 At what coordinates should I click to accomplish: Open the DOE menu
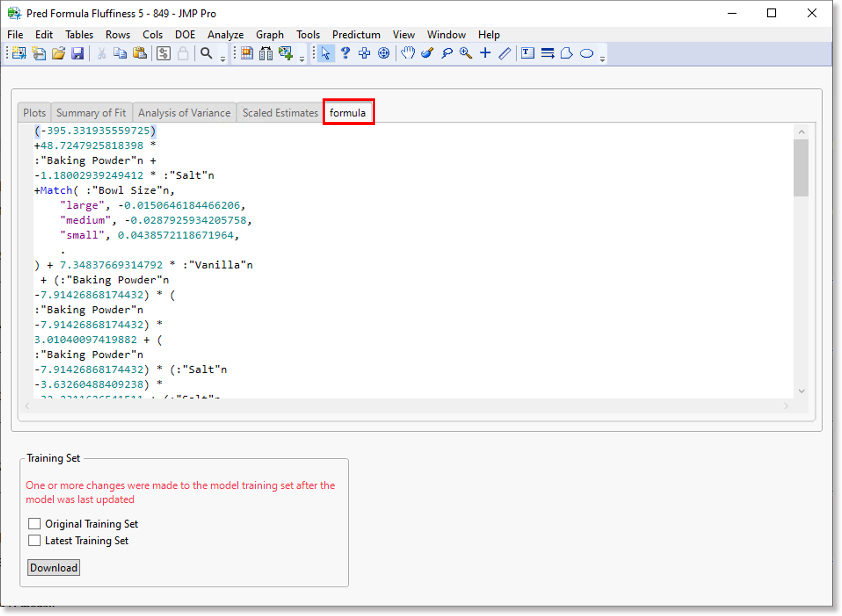click(x=185, y=35)
